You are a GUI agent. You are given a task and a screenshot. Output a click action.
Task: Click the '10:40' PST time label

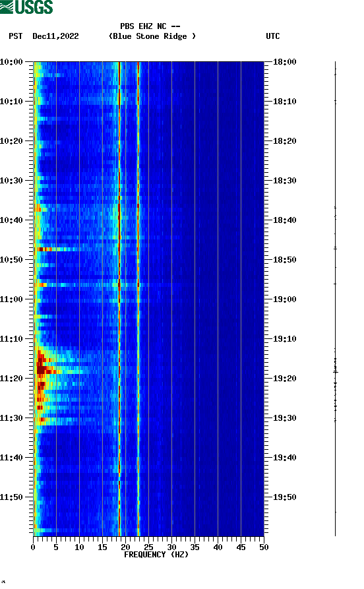point(11,220)
